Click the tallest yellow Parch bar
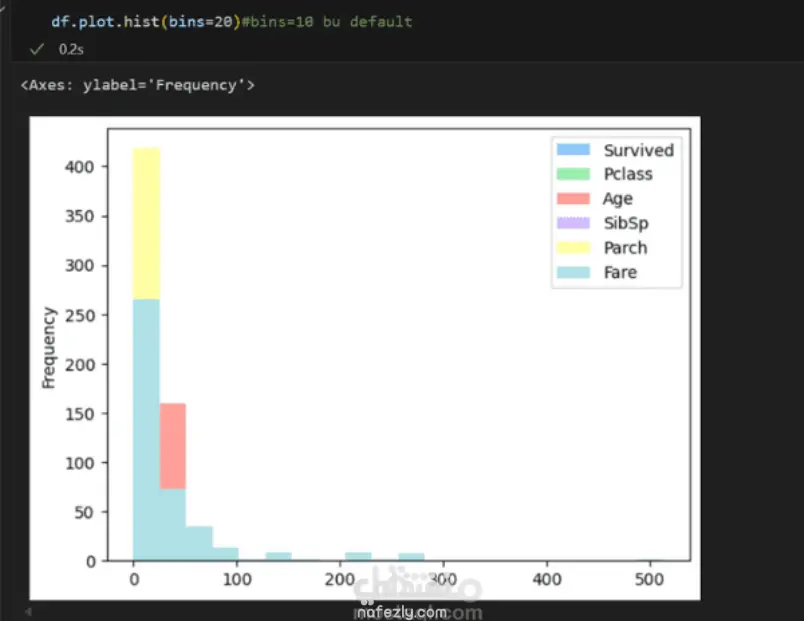The image size is (804, 621). coord(142,225)
